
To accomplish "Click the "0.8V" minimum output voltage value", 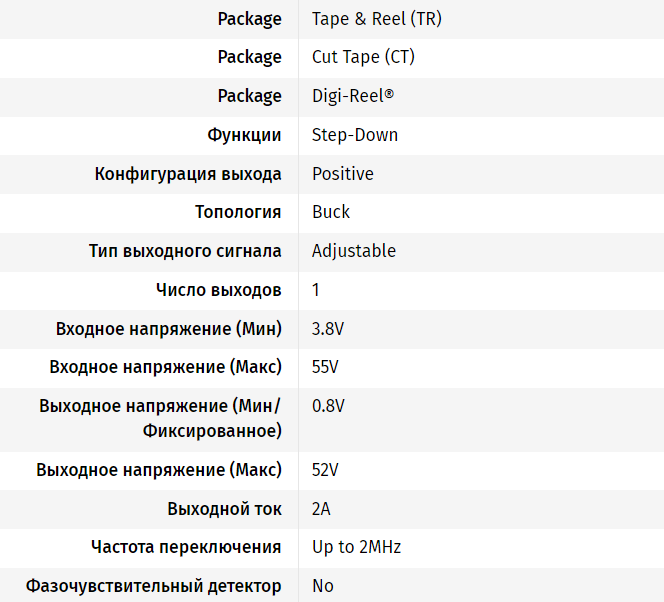I will (x=328, y=406).
